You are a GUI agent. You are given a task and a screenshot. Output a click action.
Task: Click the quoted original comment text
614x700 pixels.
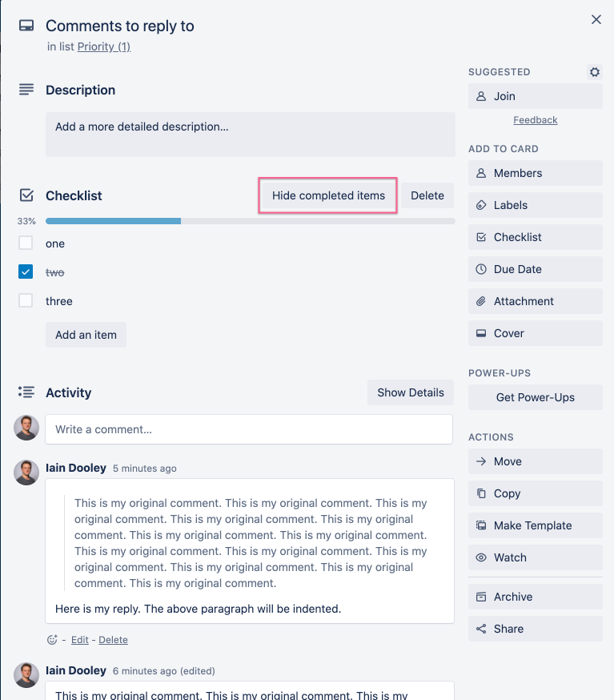[251, 543]
